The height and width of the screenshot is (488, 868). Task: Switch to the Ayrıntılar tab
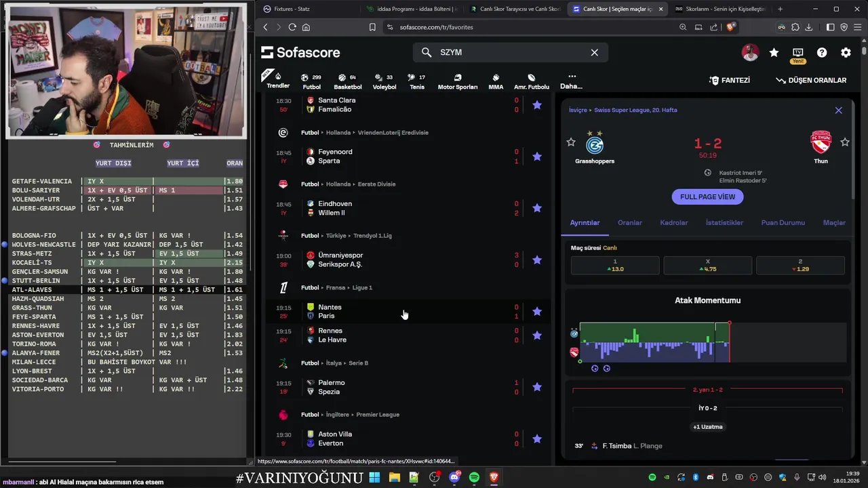[x=585, y=222]
